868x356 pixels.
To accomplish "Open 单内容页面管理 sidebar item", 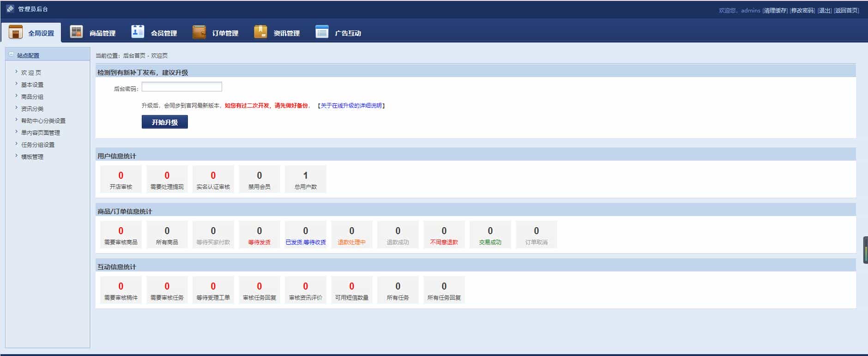I will pos(41,133).
